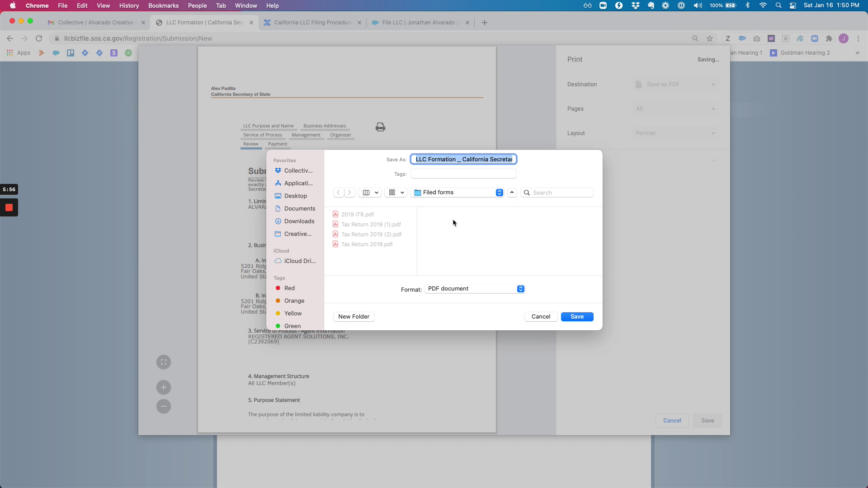Click the Tags input field
The height and width of the screenshot is (488, 868).
point(463,174)
